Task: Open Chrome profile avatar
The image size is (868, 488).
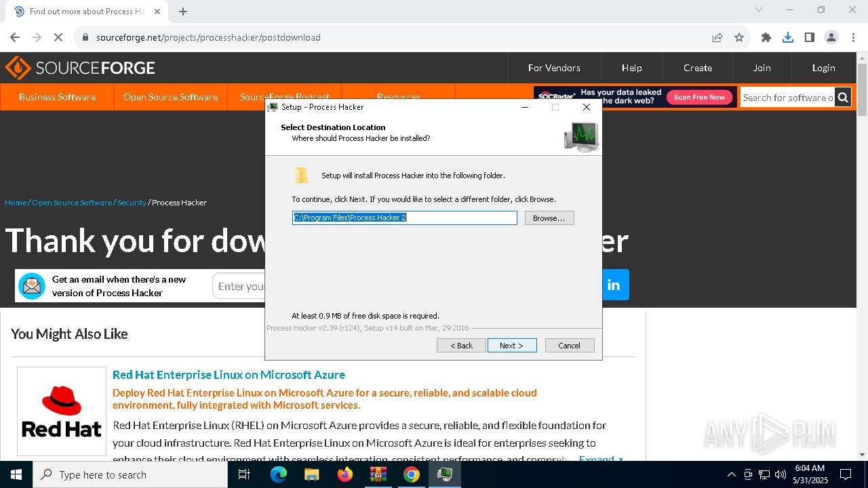Action: [x=831, y=37]
